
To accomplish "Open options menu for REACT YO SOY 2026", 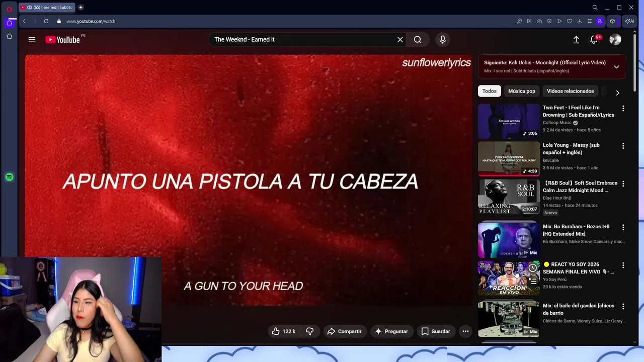I will pyautogui.click(x=623, y=265).
